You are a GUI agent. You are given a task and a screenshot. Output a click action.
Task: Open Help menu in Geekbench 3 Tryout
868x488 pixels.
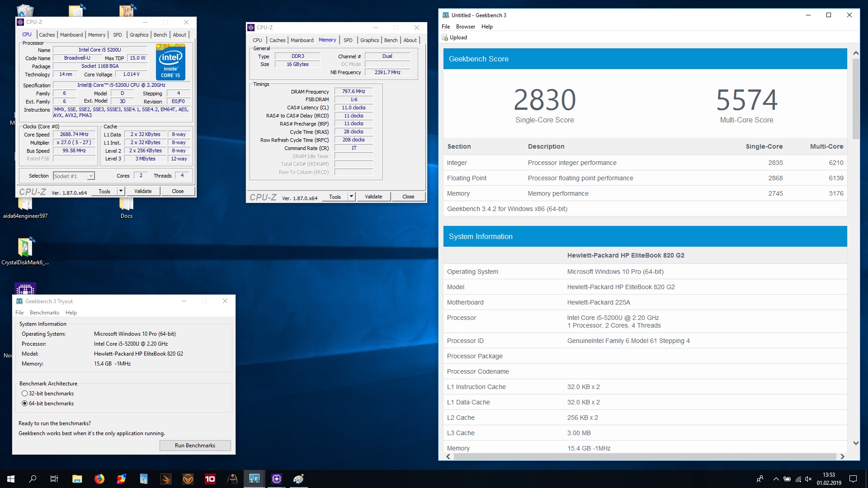71,313
